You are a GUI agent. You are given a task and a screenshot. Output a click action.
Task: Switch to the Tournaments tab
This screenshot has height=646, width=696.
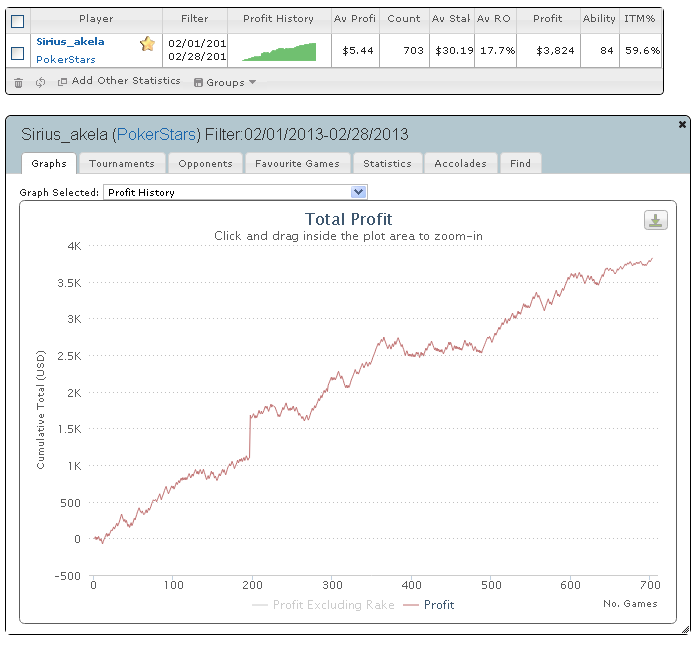pyautogui.click(x=122, y=163)
